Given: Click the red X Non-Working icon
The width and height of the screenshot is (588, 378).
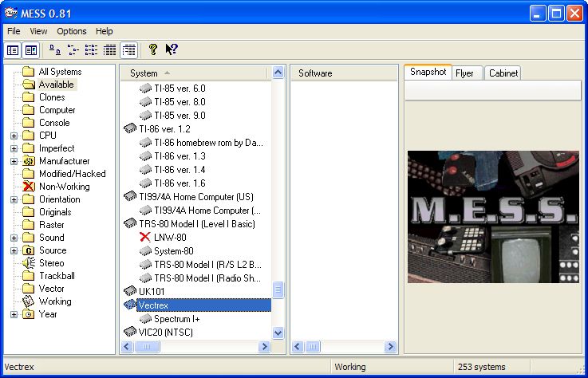Looking at the screenshot, I should tap(29, 187).
